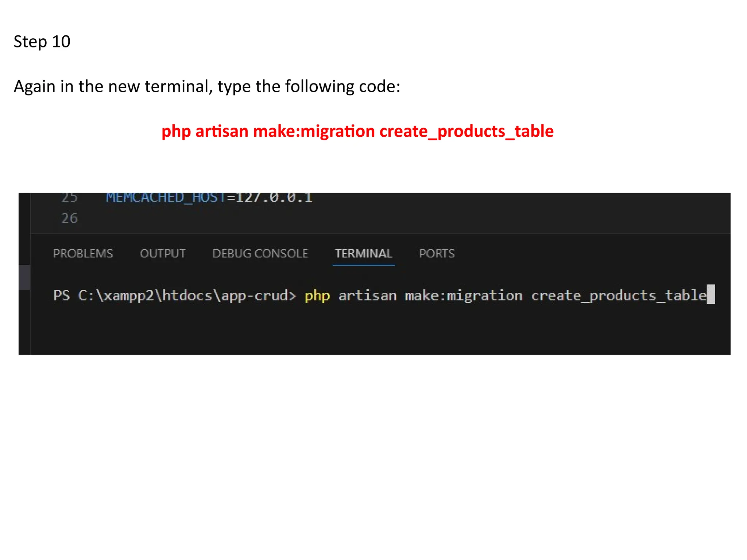Click the terminal block cursor

[711, 294]
